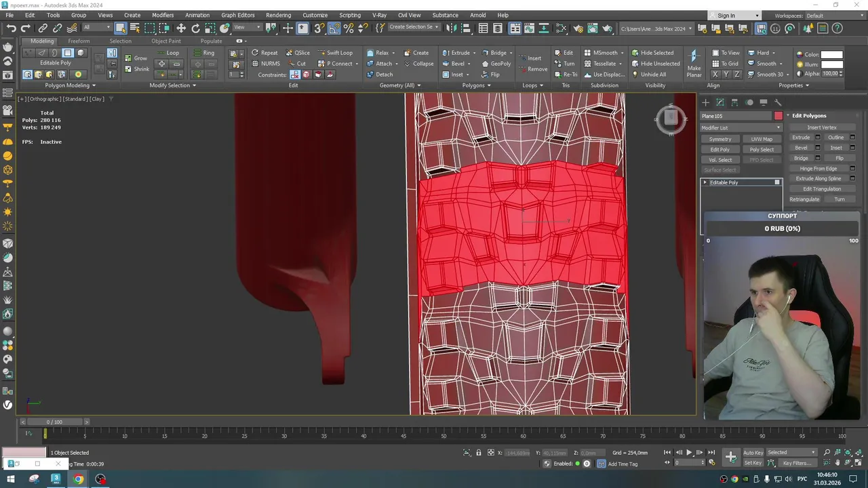Click the Angle Snap toggle icon
Image resolution: width=868 pixels, height=488 pixels.
[334, 28]
